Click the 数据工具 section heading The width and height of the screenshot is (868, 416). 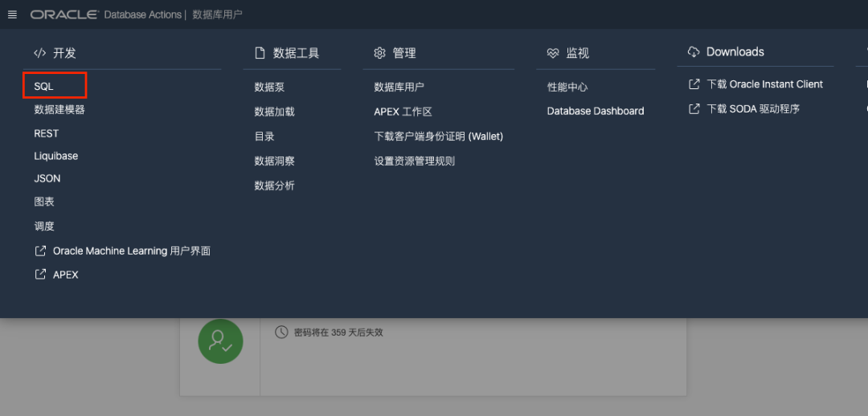coord(296,53)
